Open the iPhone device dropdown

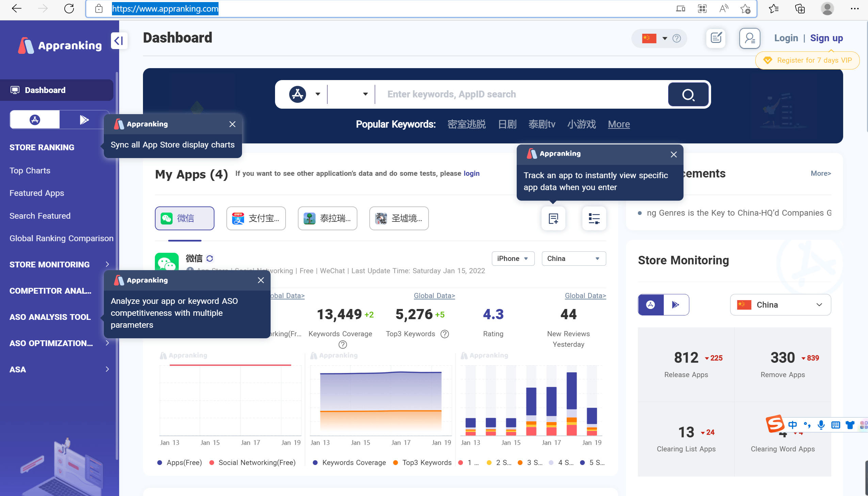pyautogui.click(x=513, y=259)
